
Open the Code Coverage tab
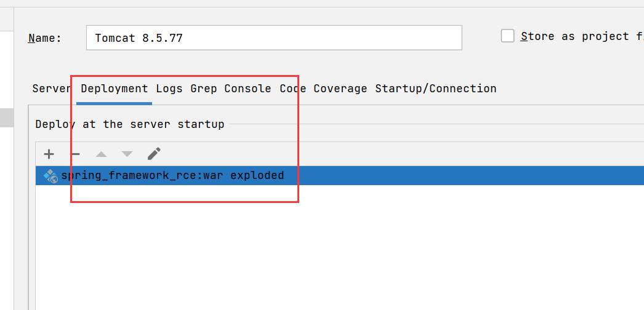(x=323, y=89)
